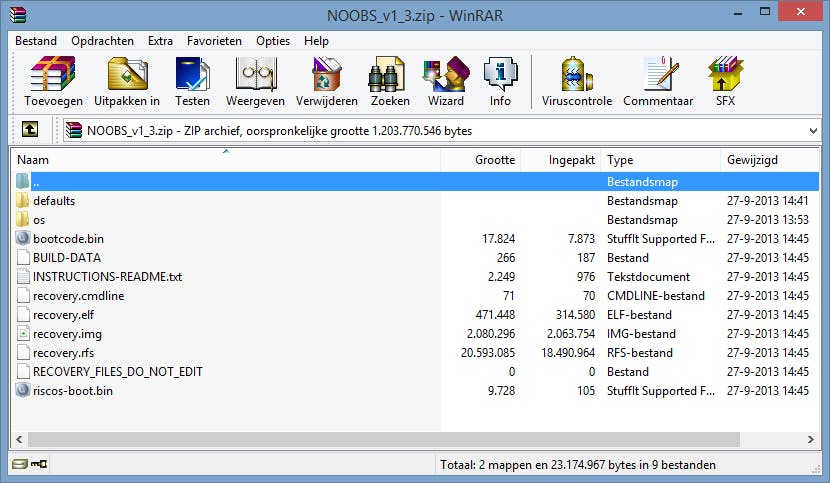Click the Verwijderen (delete) icon

point(327,74)
